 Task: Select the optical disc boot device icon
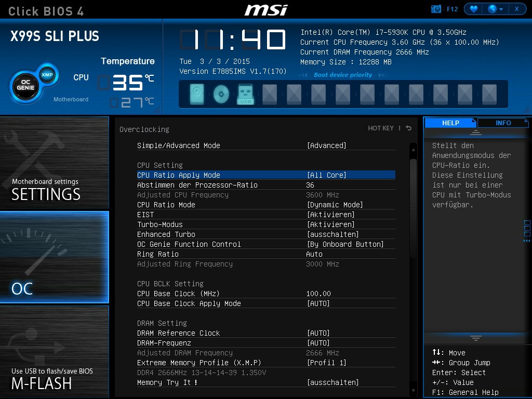[x=221, y=94]
